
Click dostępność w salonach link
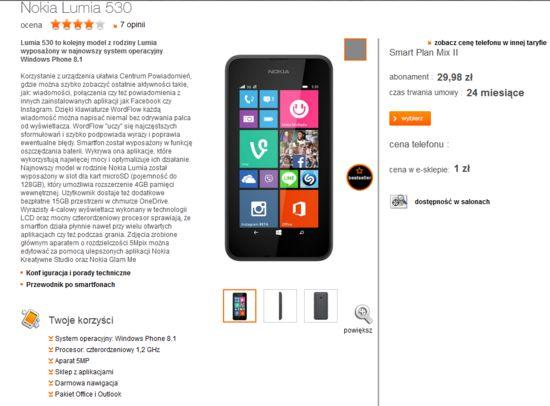(x=452, y=202)
